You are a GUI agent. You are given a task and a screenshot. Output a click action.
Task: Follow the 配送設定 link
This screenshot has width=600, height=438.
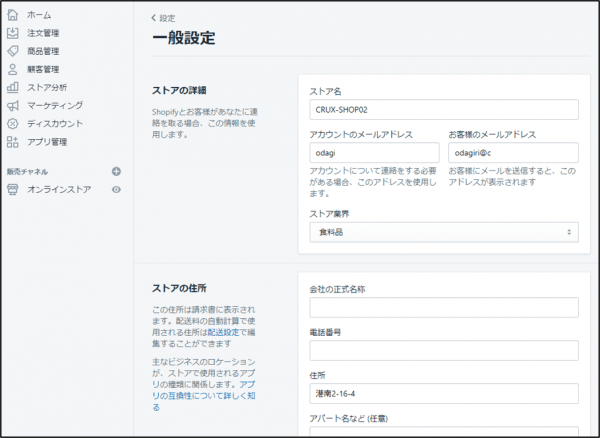click(223, 332)
